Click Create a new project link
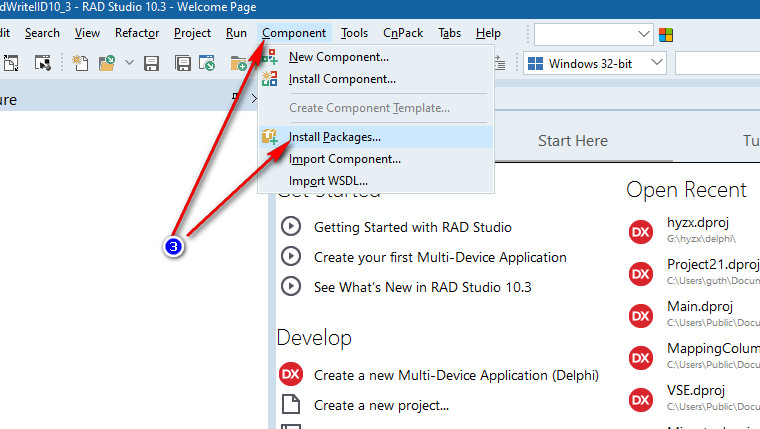This screenshot has width=760, height=429. pos(381,405)
